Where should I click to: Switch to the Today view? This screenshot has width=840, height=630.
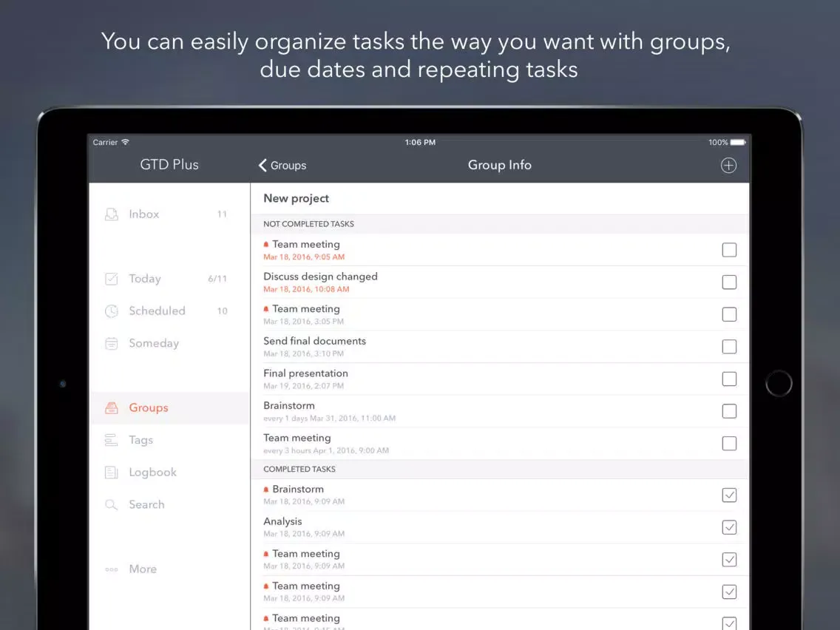[x=145, y=279]
